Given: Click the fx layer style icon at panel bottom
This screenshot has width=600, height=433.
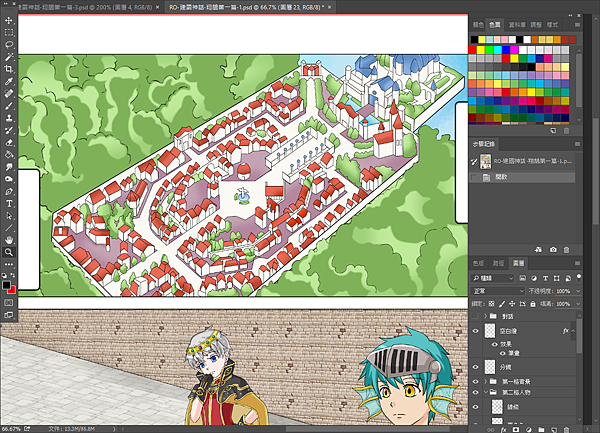Looking at the screenshot, I should pyautogui.click(x=504, y=430).
